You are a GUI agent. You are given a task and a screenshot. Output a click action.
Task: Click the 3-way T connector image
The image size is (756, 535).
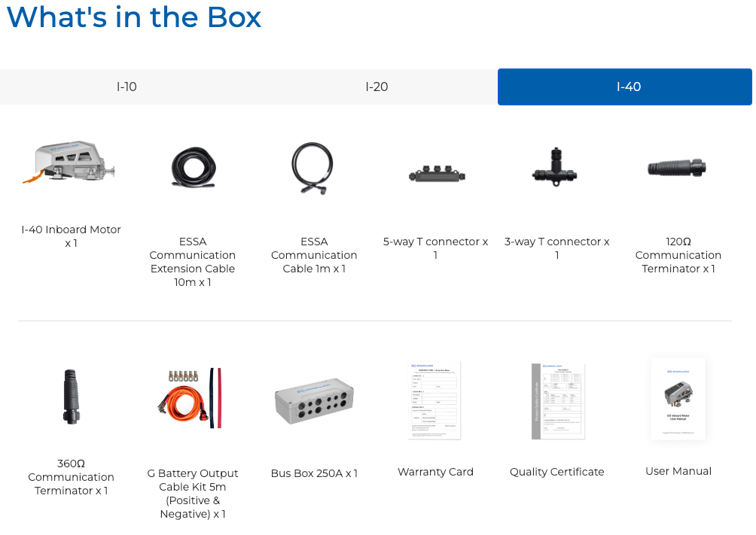pyautogui.click(x=556, y=166)
